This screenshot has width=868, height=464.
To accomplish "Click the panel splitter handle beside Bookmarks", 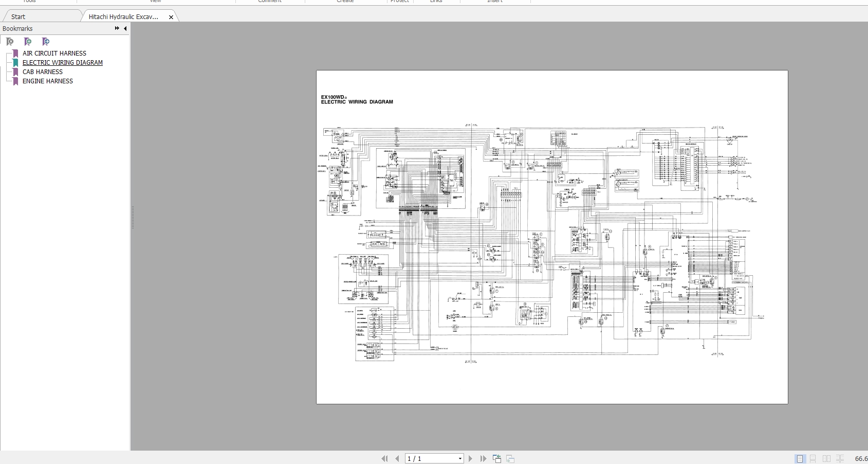I will pyautogui.click(x=133, y=217).
